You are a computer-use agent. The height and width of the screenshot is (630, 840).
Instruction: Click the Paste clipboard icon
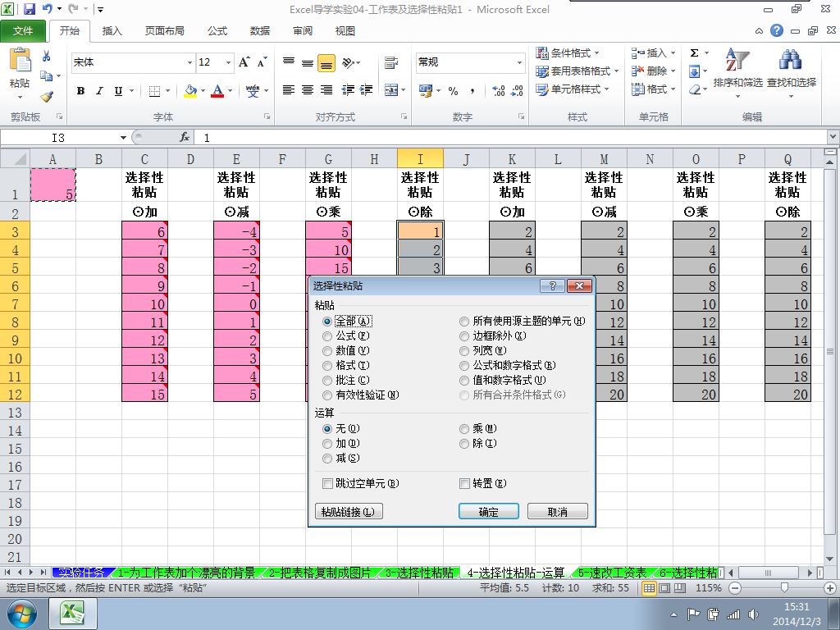20,60
